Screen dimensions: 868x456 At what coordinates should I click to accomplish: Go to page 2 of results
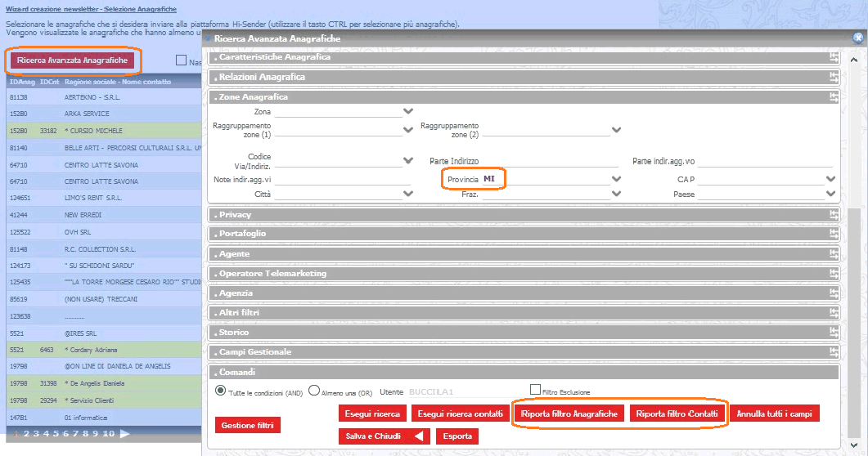(x=26, y=434)
